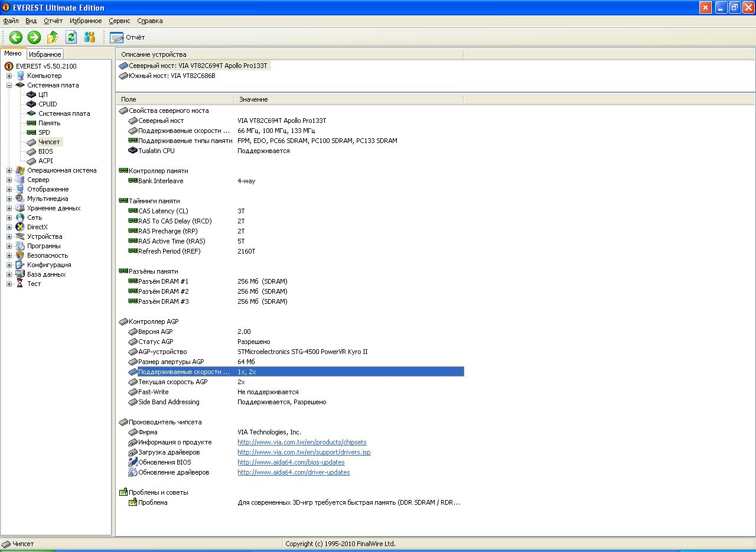Expand the Операционная система node
The width and height of the screenshot is (756, 552).
[9, 170]
